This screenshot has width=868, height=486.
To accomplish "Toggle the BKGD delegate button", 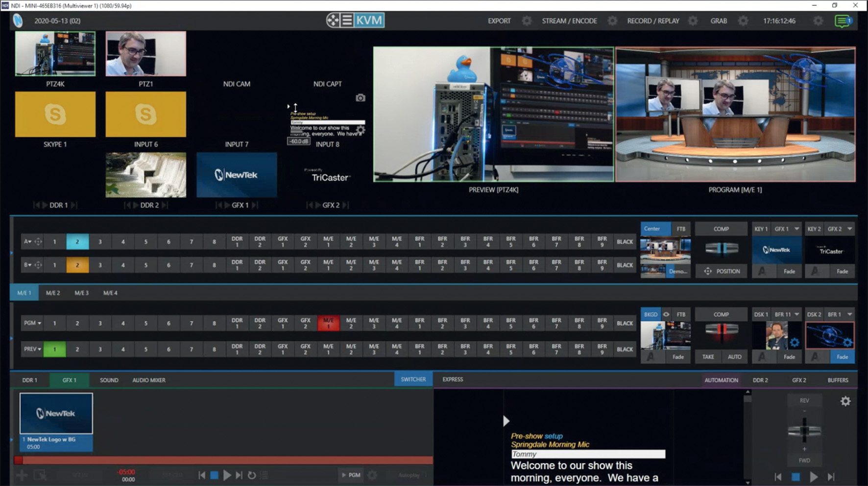I will [x=651, y=314].
